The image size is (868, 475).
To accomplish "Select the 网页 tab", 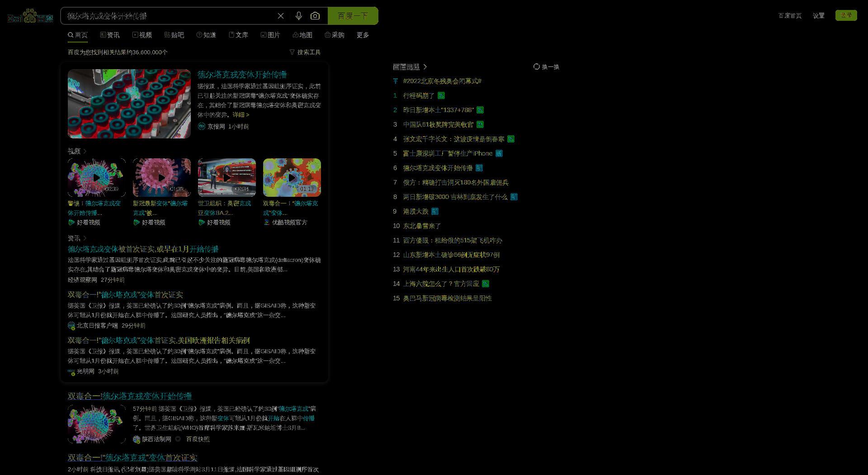I will coord(78,35).
